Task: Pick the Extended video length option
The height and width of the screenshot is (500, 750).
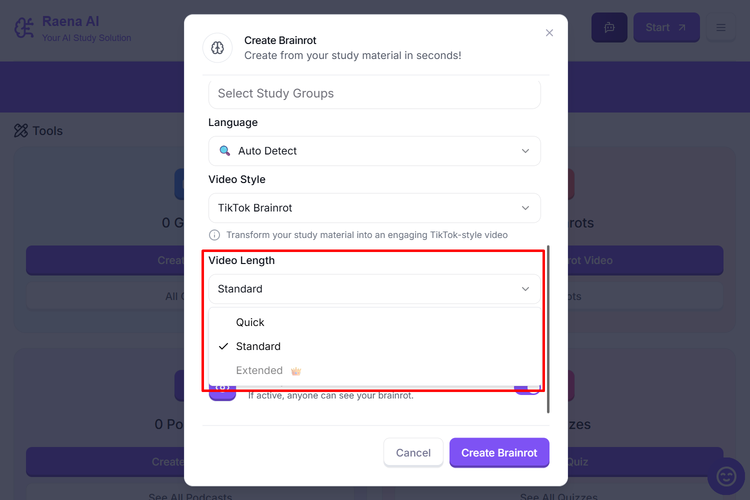Action: coord(259,371)
